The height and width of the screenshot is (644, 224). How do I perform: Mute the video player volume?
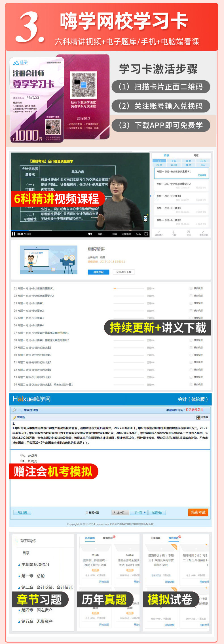click(x=90, y=234)
